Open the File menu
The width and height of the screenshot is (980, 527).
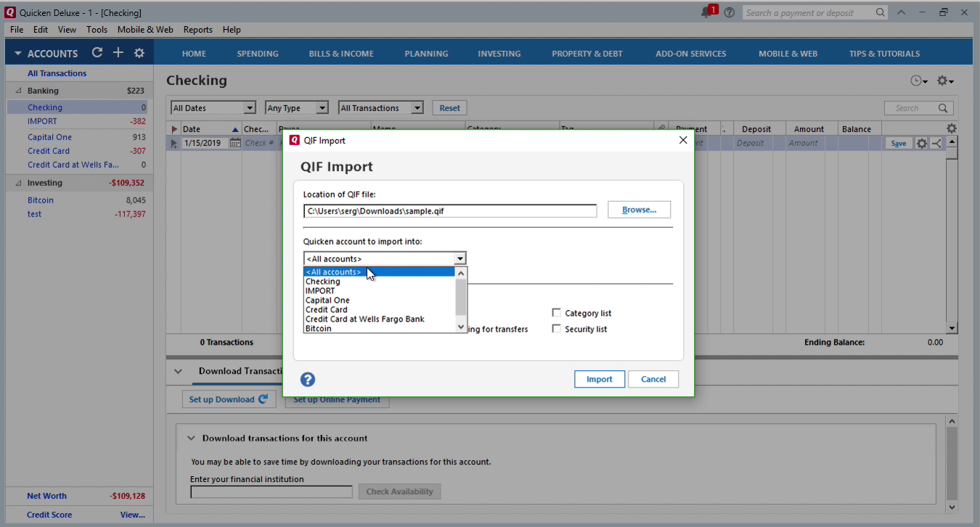[x=17, y=30]
